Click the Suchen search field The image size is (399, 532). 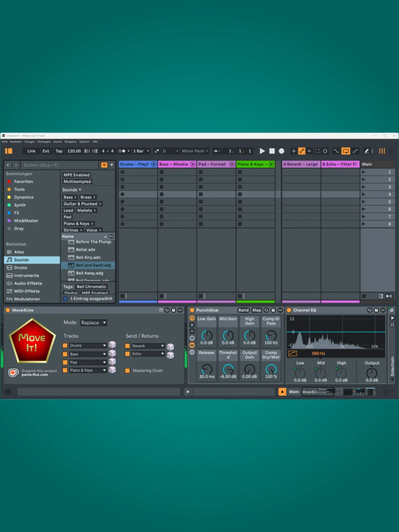coord(60,165)
